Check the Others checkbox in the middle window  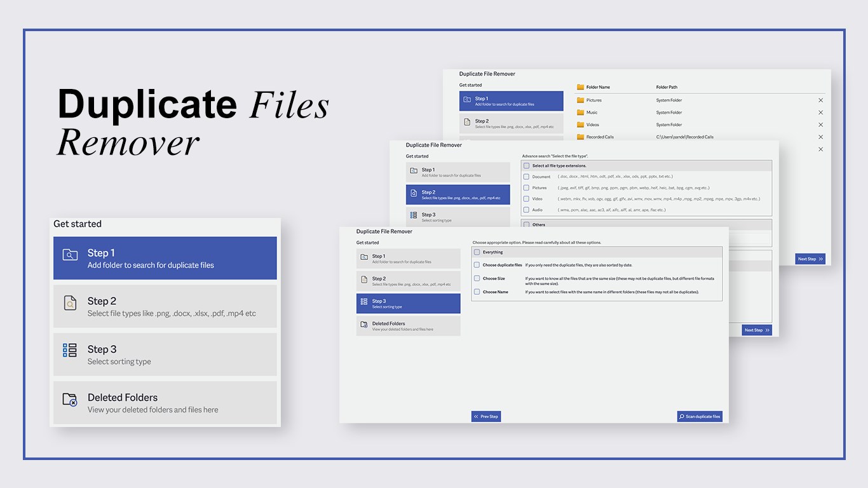[526, 224]
